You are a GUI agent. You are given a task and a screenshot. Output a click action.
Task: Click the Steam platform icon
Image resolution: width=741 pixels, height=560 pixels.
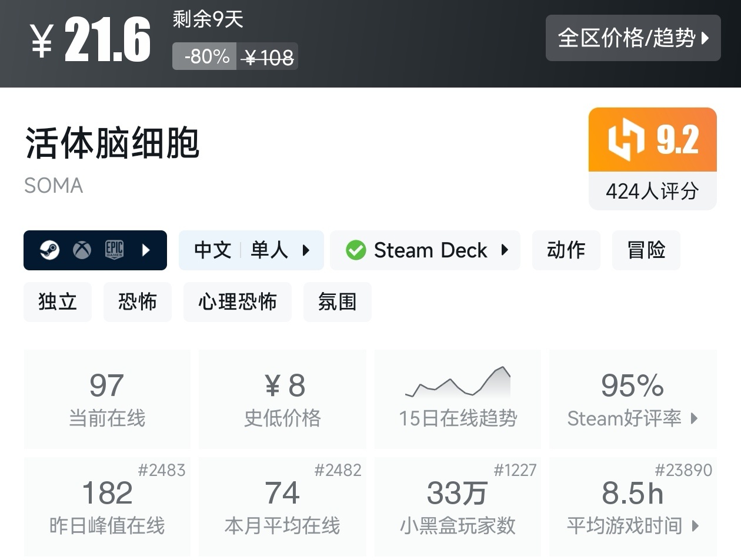coord(50,250)
